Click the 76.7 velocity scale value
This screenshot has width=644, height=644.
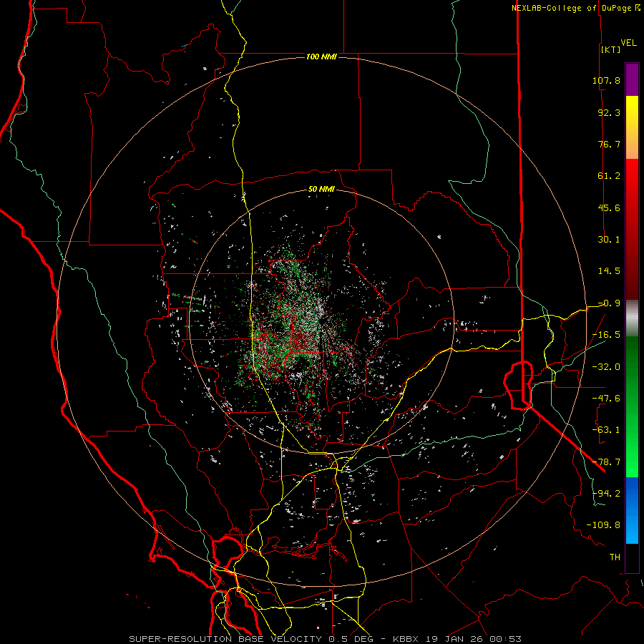(609, 144)
